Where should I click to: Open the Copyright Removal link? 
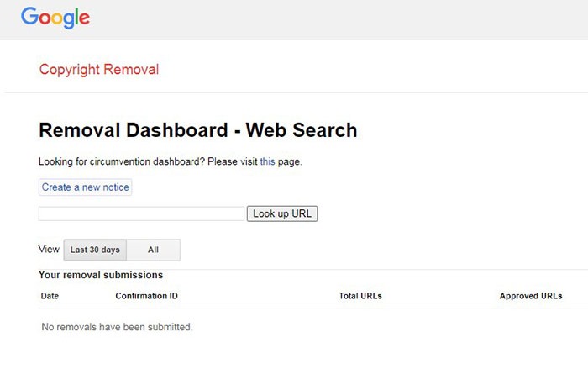(x=99, y=69)
